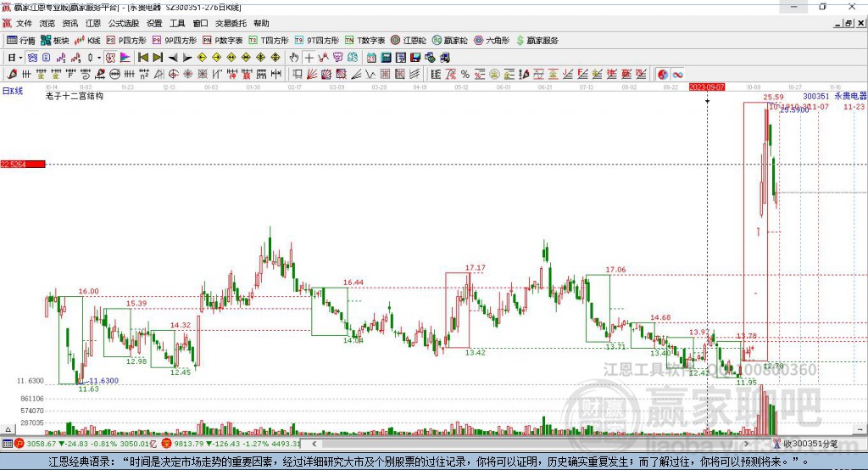Screen dimensions: 868x470
Task: Open the 江恩 menu
Action: 93,23
